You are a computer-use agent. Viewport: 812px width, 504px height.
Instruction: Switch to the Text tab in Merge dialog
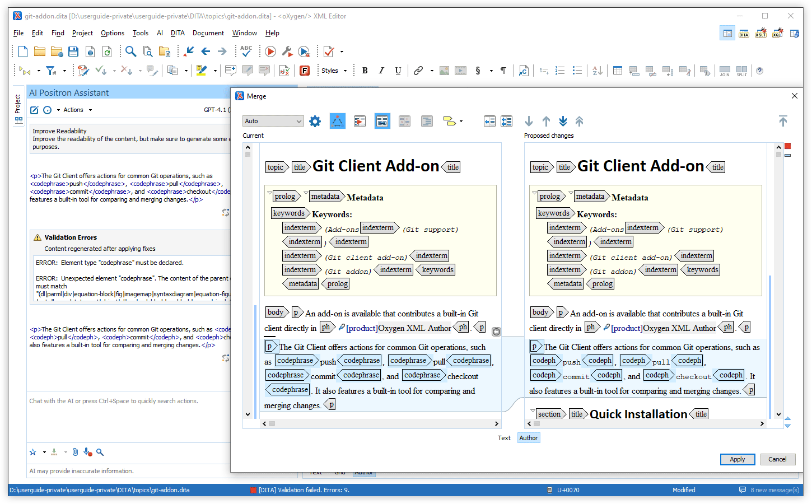(x=504, y=438)
